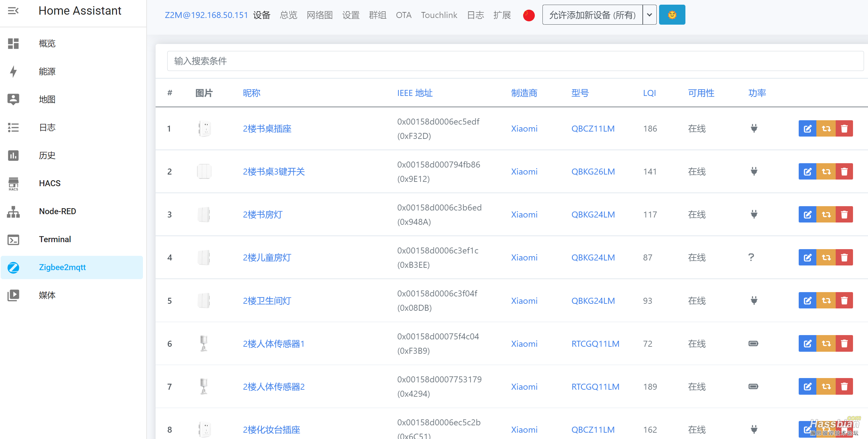Open Node-RED from the sidebar
Screen dimensions: 868x439
(x=71, y=211)
